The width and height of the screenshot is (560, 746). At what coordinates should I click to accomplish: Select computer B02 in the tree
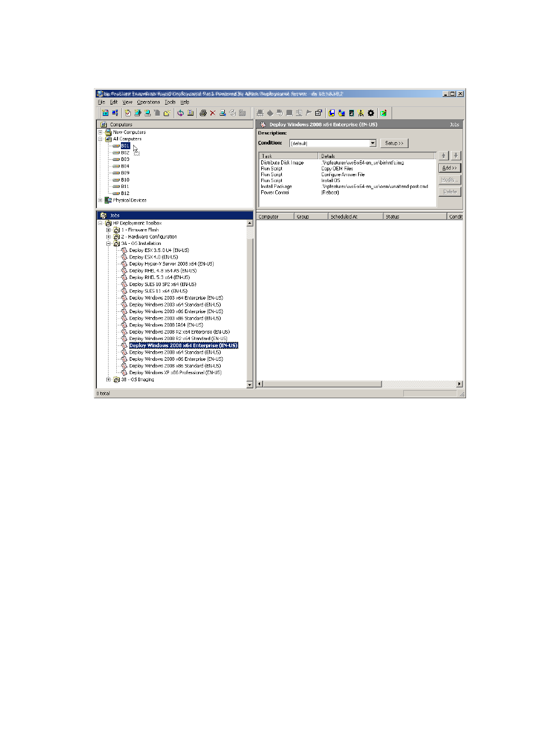(125, 153)
